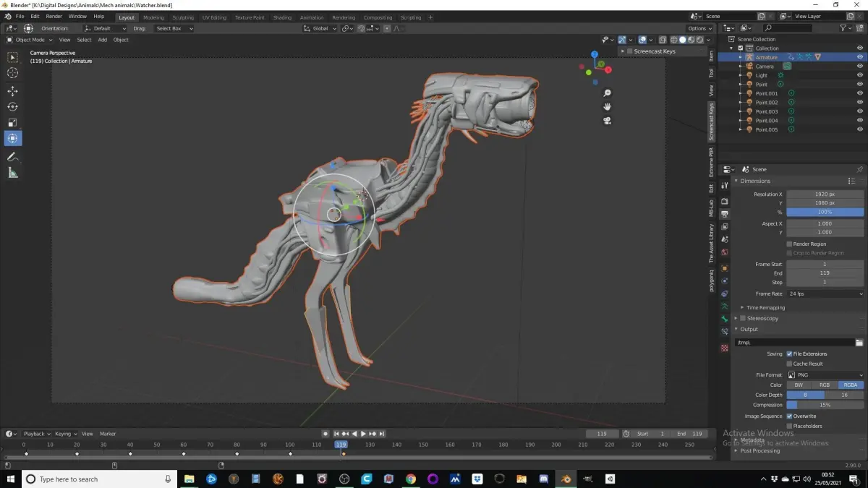Click the keyframe diamond at frame 60
The image size is (868, 488).
(x=184, y=454)
